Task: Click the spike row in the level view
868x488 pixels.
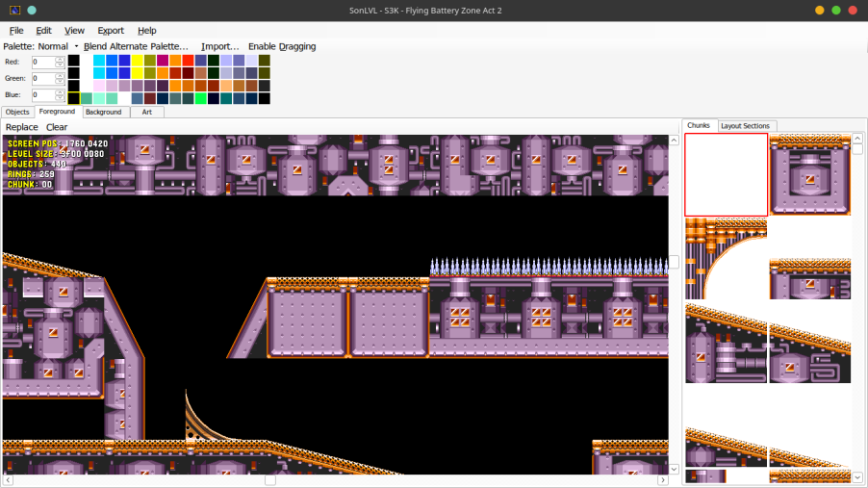Action: (x=549, y=267)
